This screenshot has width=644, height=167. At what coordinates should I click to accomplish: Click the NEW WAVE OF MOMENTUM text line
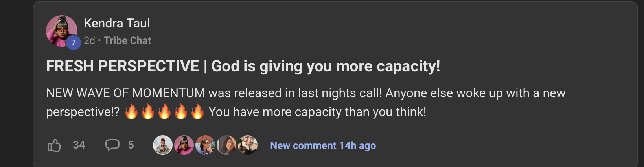tap(306, 93)
